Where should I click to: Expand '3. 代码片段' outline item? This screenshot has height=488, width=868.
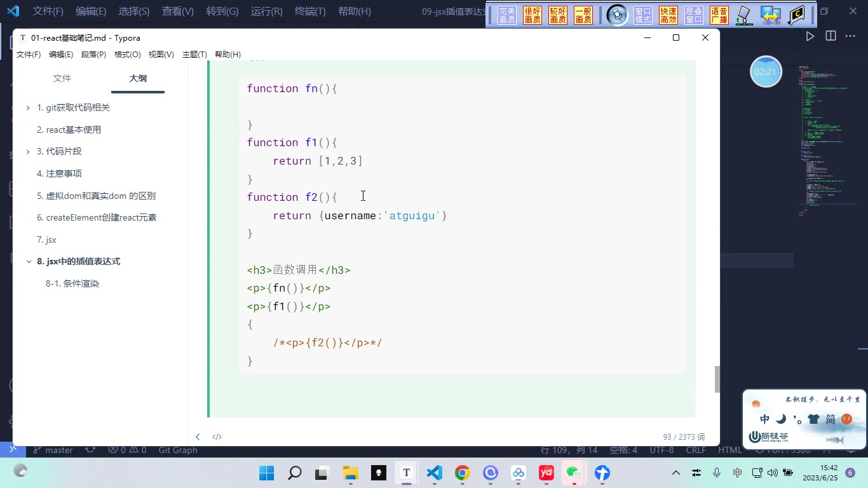pyautogui.click(x=28, y=152)
